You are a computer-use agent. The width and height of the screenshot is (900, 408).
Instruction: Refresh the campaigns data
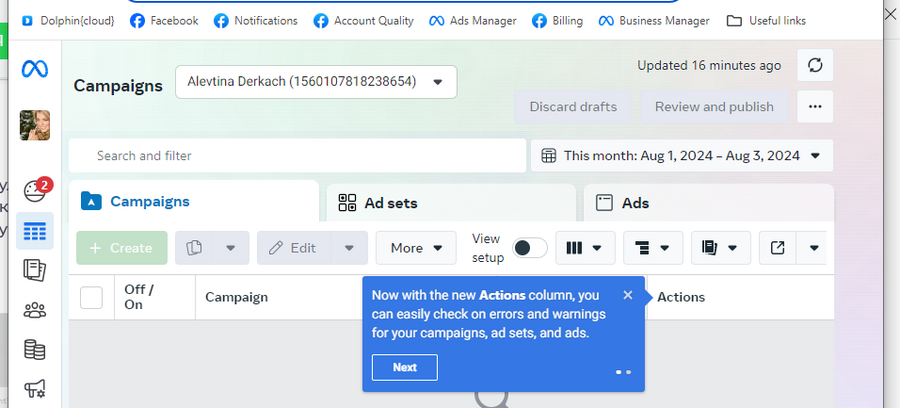(815, 65)
